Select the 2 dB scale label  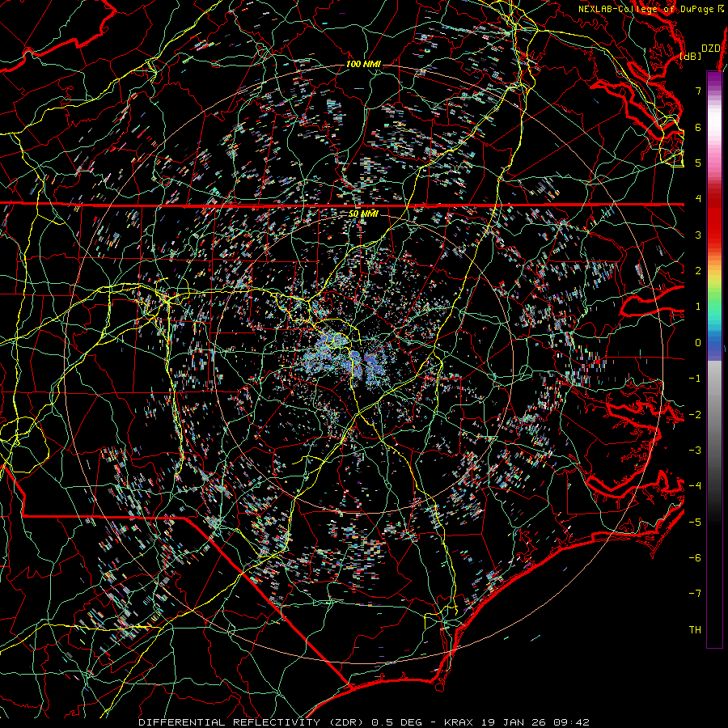tap(698, 271)
